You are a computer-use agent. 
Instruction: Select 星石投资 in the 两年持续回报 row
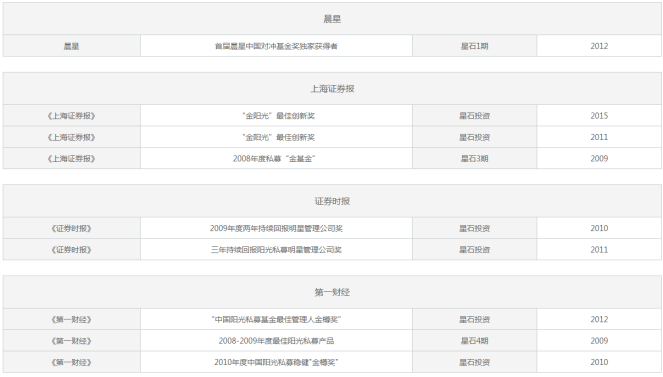point(474,228)
